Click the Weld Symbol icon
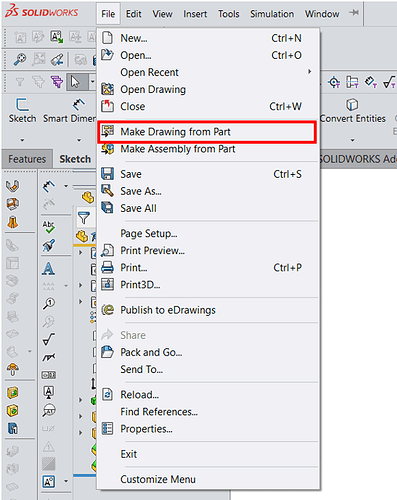 click(49, 357)
